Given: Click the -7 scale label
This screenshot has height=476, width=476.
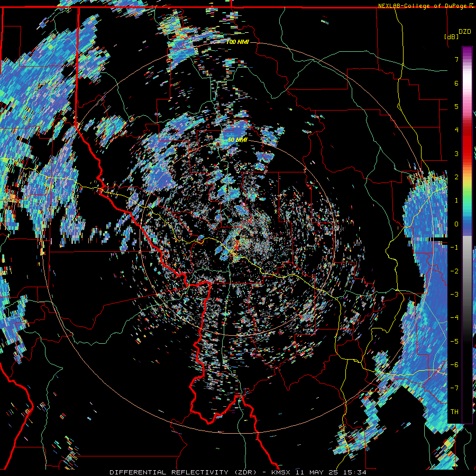Looking at the screenshot, I should [x=454, y=388].
